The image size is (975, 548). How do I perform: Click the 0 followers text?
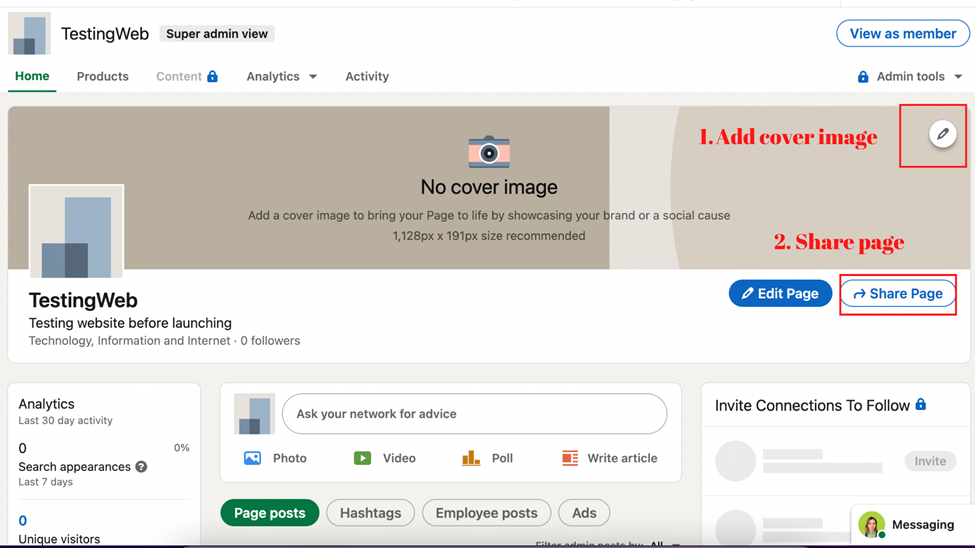(x=270, y=340)
